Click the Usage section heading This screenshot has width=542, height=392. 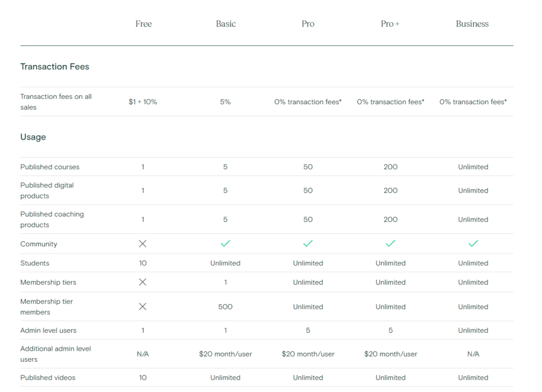[33, 137]
